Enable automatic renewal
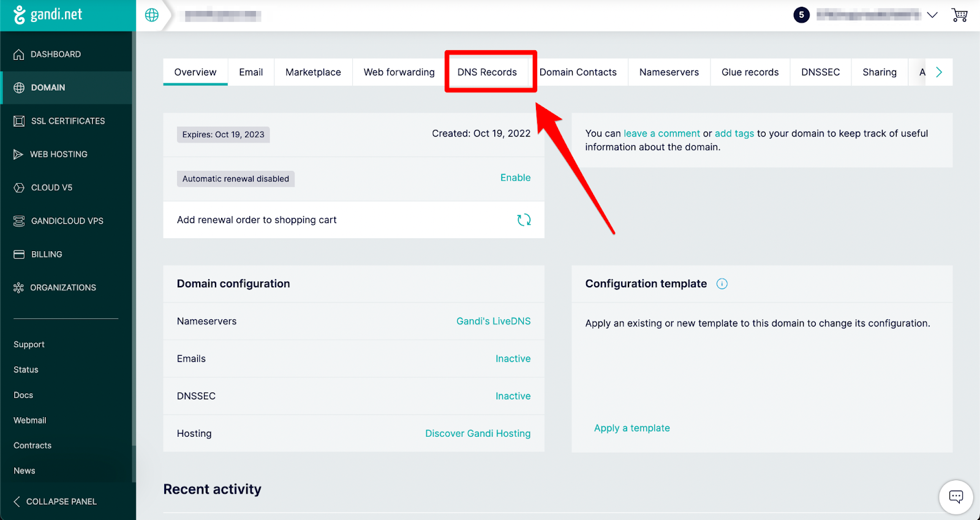The height and width of the screenshot is (520, 980). coord(516,178)
